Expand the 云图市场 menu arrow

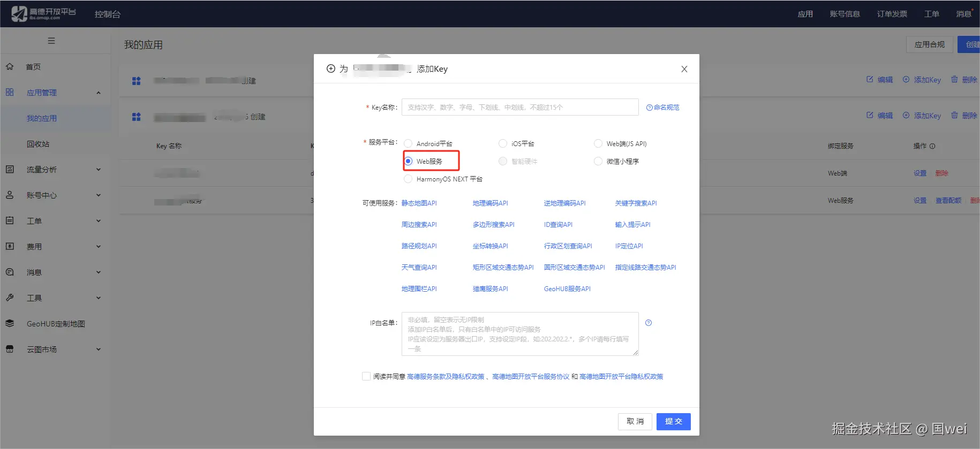click(99, 349)
